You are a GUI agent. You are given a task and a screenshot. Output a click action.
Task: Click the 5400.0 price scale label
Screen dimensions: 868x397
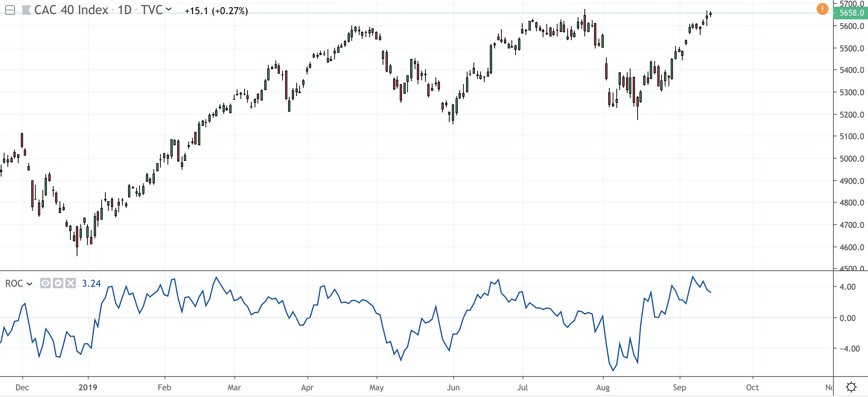852,70
